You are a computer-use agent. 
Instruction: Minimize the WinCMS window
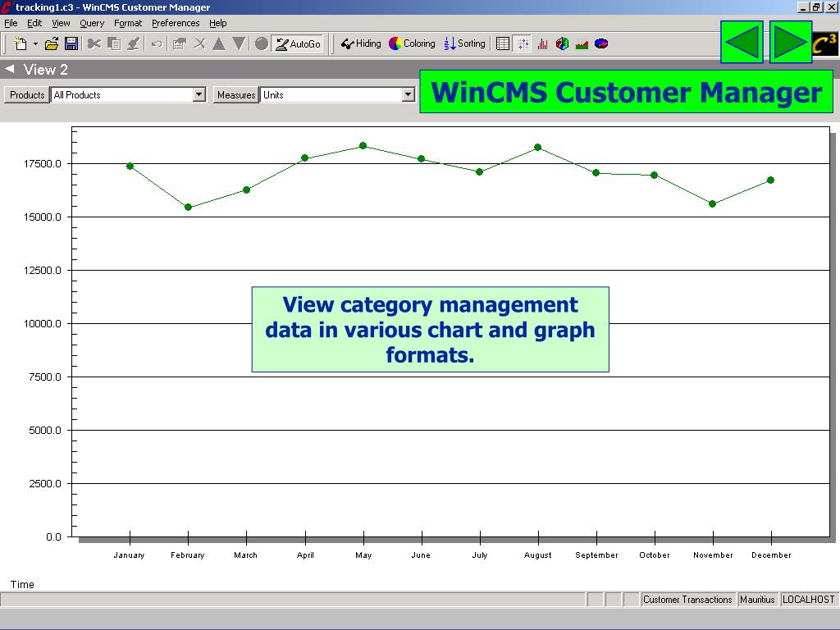pyautogui.click(x=803, y=7)
